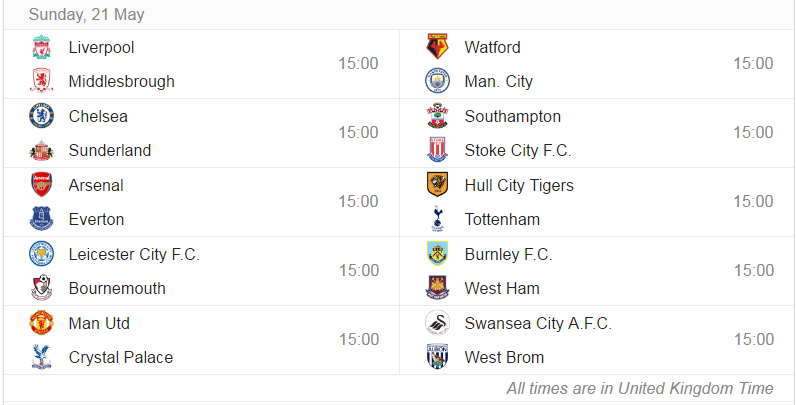Click the Chelsea vs Sunderland 15:00 kickoff time
The height and width of the screenshot is (405, 796).
click(358, 132)
